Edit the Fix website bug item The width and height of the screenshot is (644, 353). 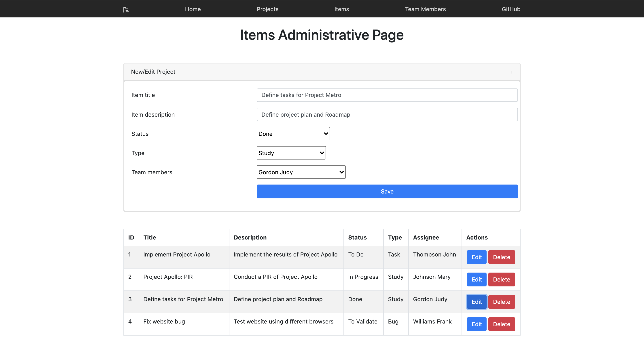(476, 324)
